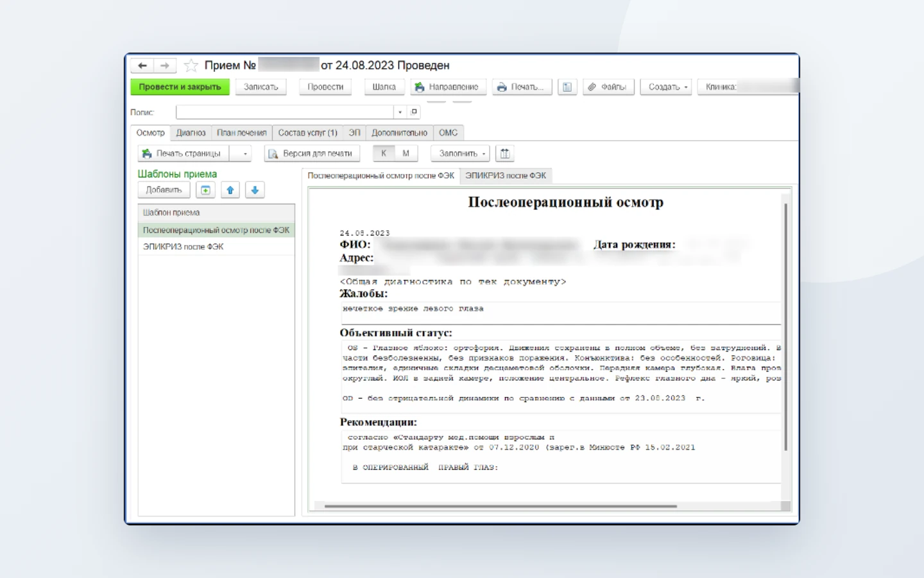
Task: Click the Версия для печати button
Action: pos(312,153)
